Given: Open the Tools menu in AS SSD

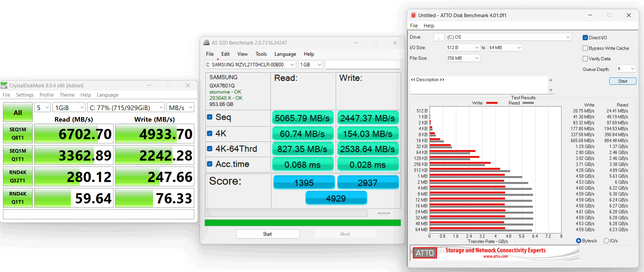Looking at the screenshot, I should point(261,54).
